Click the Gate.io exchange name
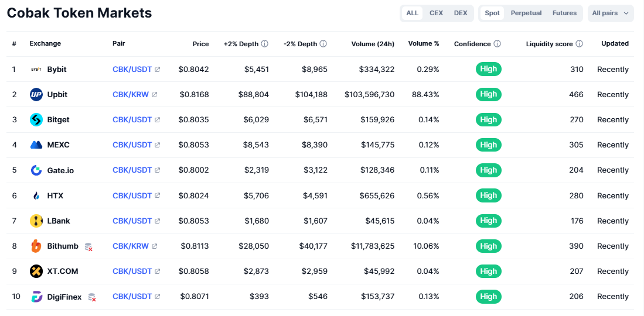The width and height of the screenshot is (644, 316). [60, 170]
